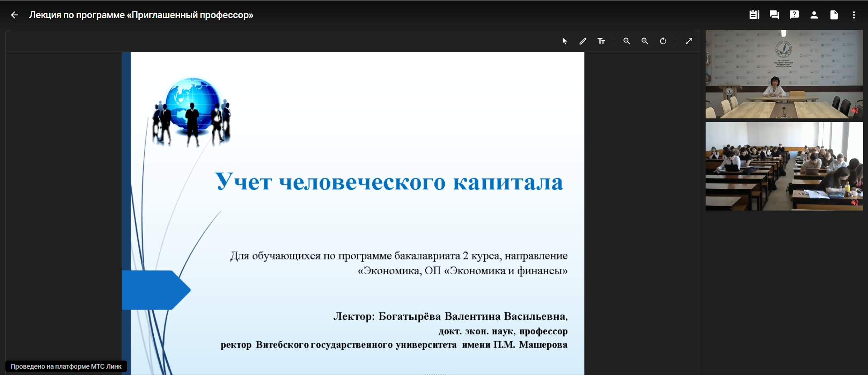868x375 pixels.
Task: Show the participants list
Action: pyautogui.click(x=814, y=15)
